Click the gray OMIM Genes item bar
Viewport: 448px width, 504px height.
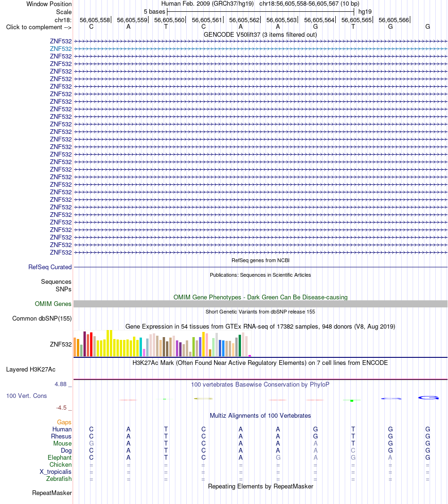tap(260, 304)
